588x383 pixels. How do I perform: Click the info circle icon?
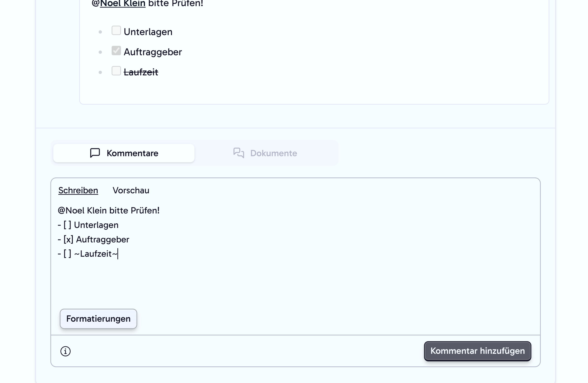tap(65, 351)
